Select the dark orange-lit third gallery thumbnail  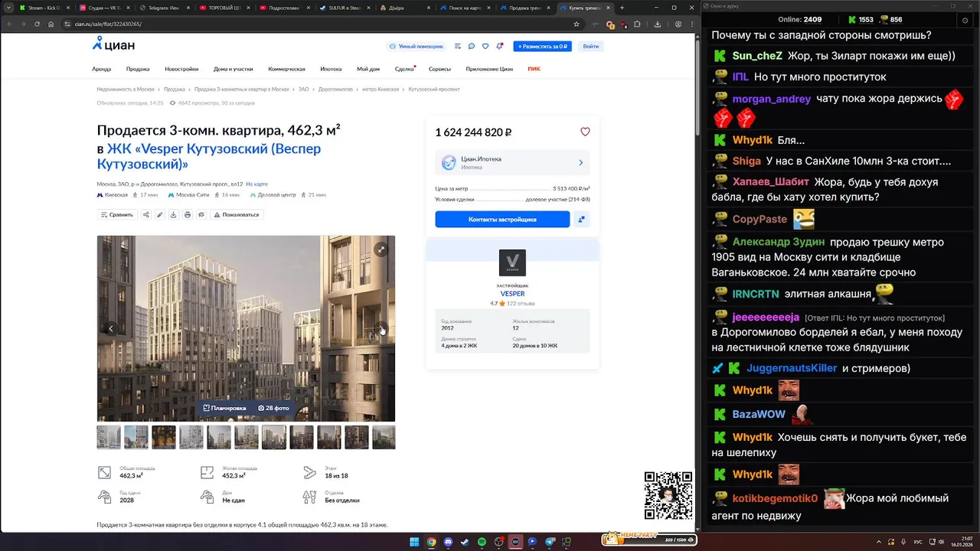click(164, 437)
